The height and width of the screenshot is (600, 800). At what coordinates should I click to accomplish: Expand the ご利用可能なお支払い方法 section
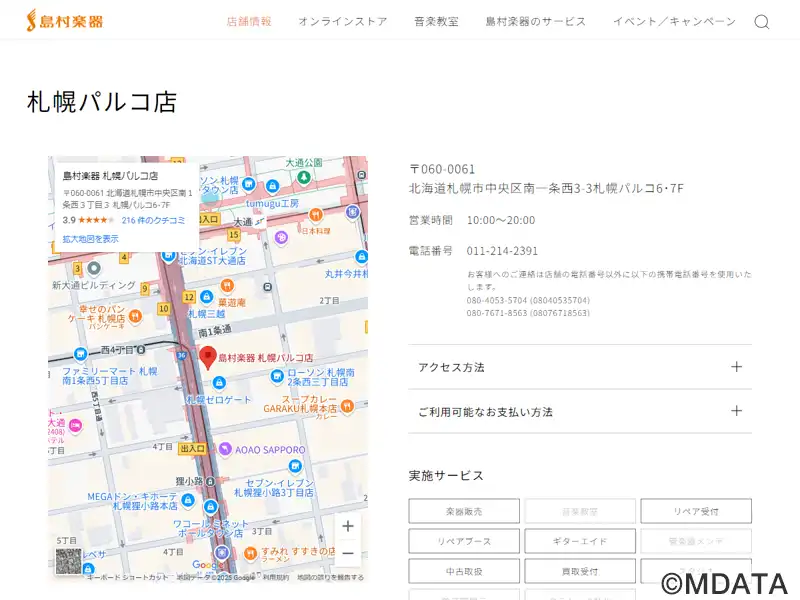(580, 411)
